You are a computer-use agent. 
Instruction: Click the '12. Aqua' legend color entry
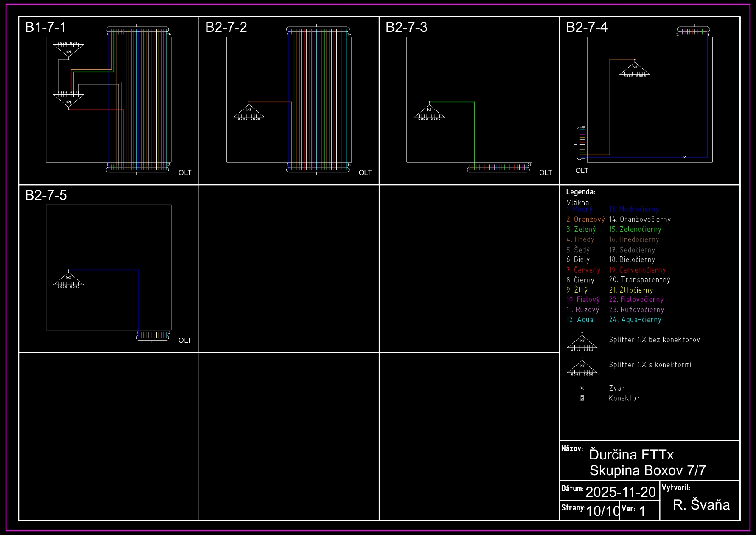point(580,320)
